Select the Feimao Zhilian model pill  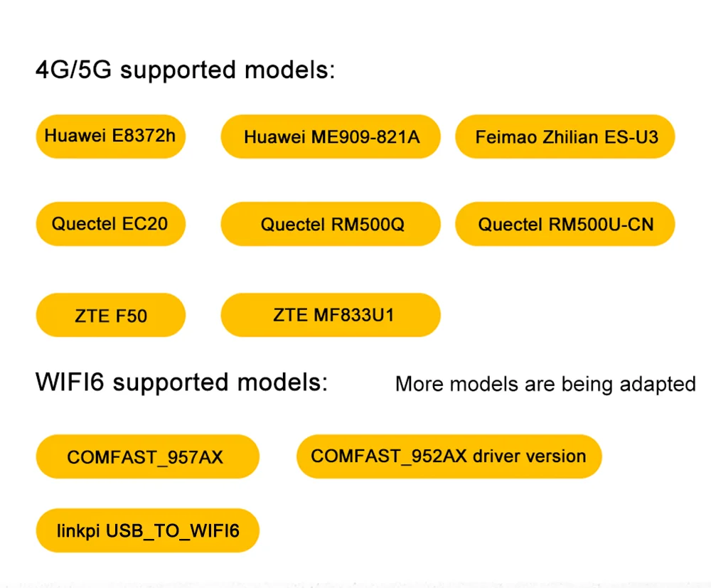pos(565,137)
